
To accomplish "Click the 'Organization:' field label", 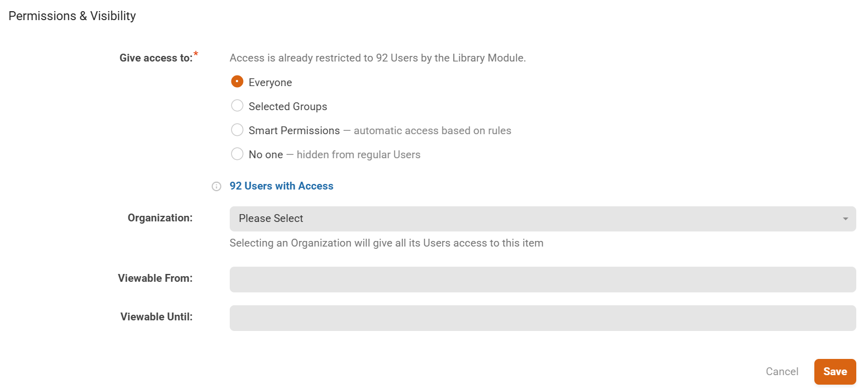I will pyautogui.click(x=160, y=218).
